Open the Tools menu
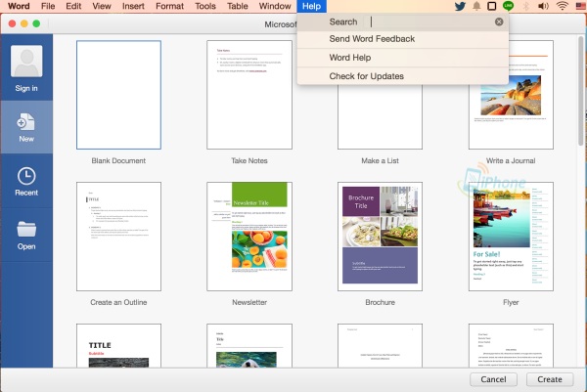Viewport: 587px width, 392px height. tap(205, 6)
